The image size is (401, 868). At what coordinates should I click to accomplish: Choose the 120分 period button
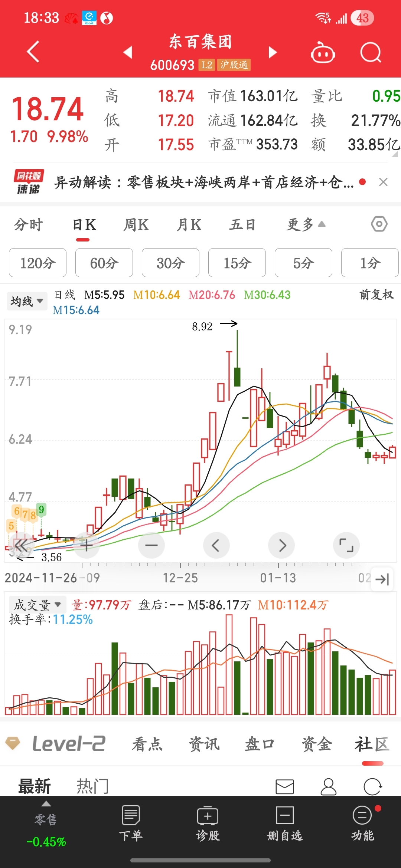tap(38, 263)
